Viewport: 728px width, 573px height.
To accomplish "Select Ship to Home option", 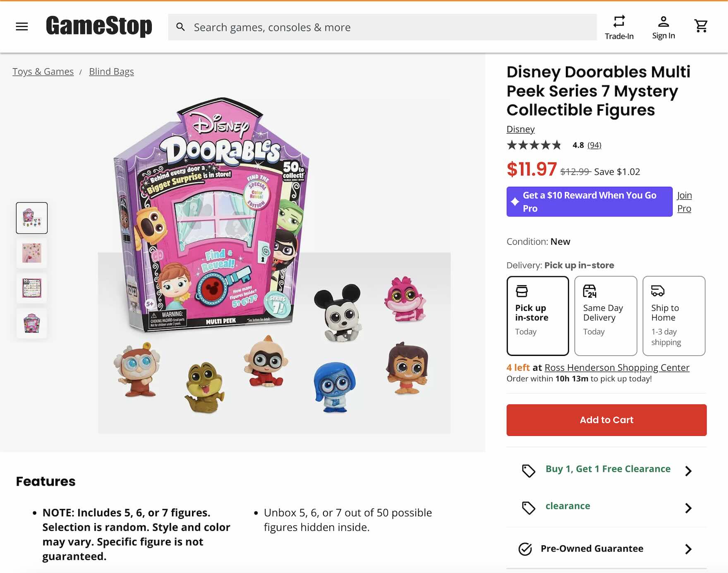I will [673, 315].
